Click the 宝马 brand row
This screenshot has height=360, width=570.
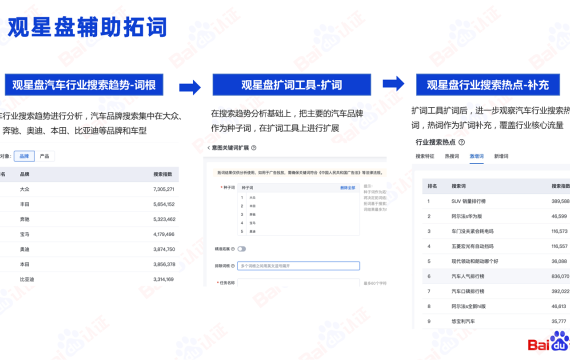[x=89, y=234]
